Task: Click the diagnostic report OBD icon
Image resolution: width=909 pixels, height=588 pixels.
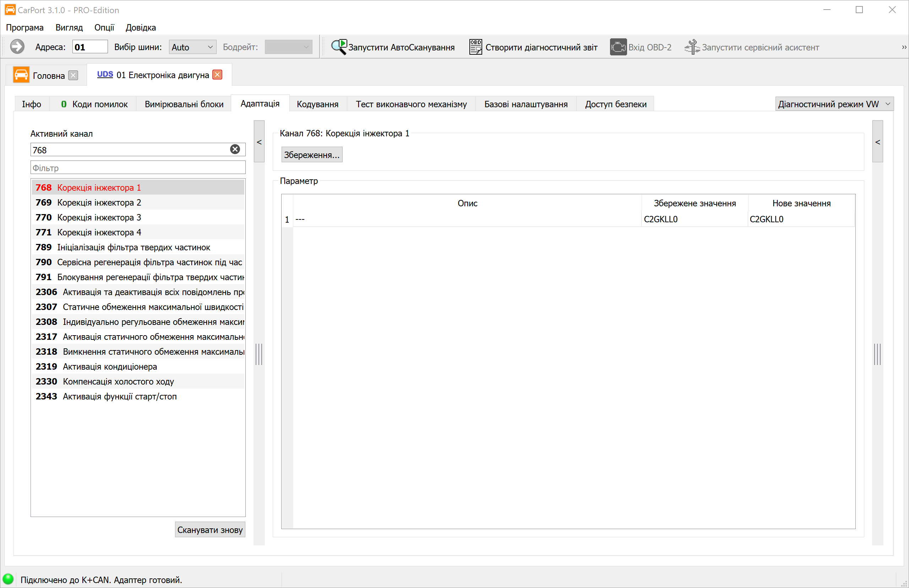Action: 475,47
